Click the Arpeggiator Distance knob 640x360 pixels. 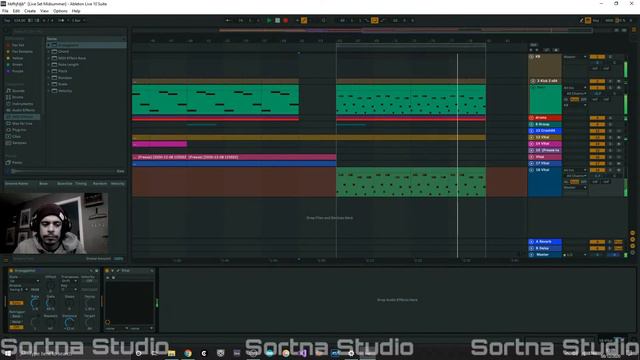pyautogui.click(x=69, y=322)
